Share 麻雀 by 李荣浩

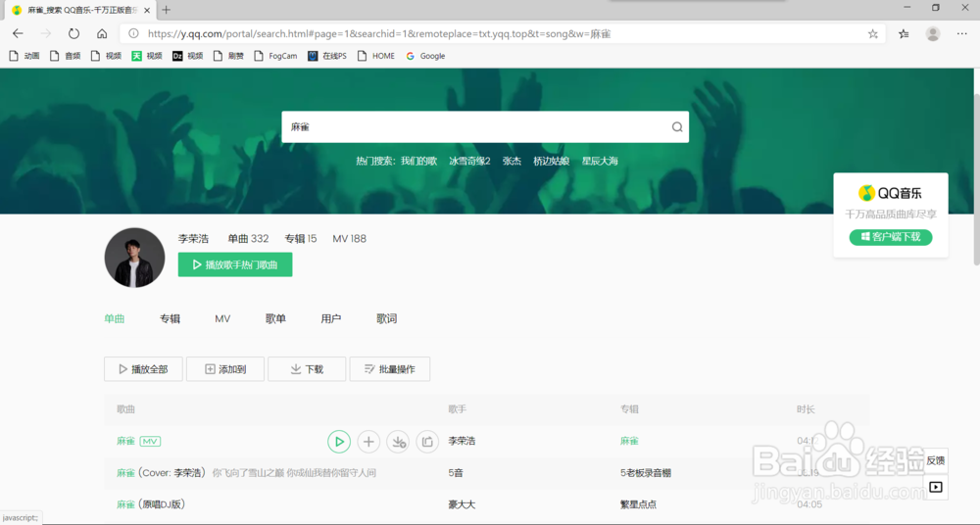click(427, 441)
